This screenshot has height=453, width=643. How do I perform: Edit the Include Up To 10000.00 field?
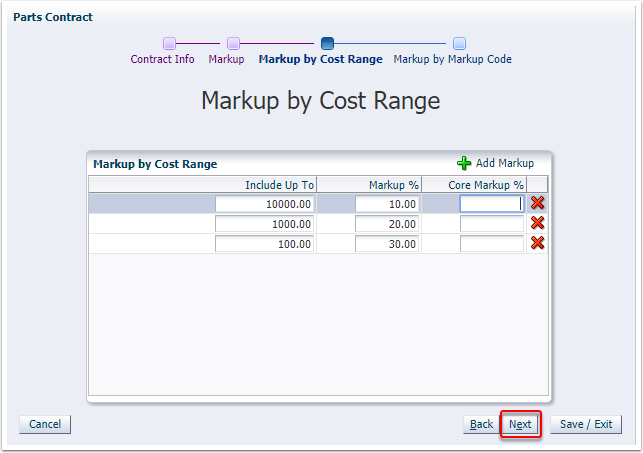[x=264, y=204]
